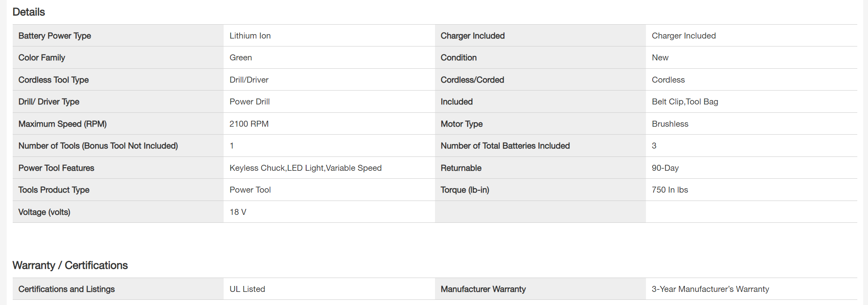The height and width of the screenshot is (305, 868).
Task: Click Number of Total Batteries Included label
Action: point(505,146)
